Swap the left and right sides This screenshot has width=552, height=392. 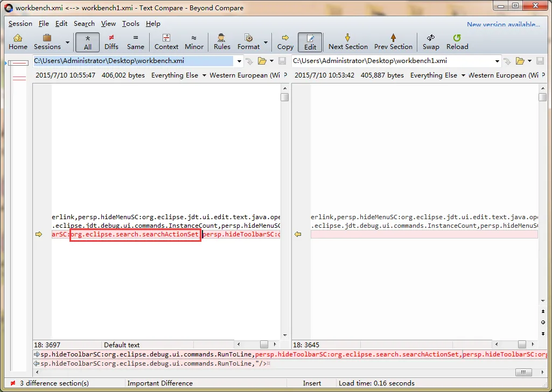click(430, 42)
